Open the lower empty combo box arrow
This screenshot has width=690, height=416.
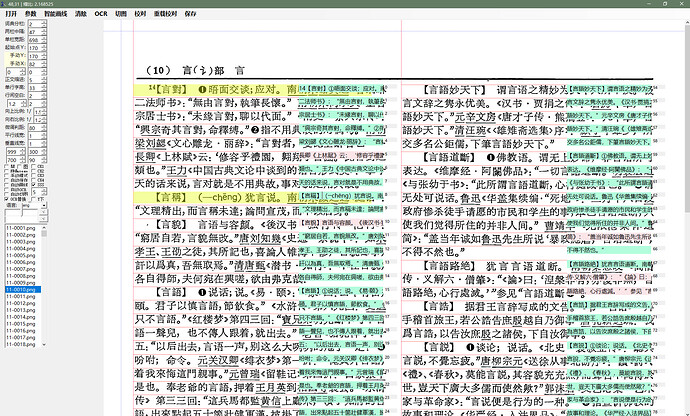[43, 219]
